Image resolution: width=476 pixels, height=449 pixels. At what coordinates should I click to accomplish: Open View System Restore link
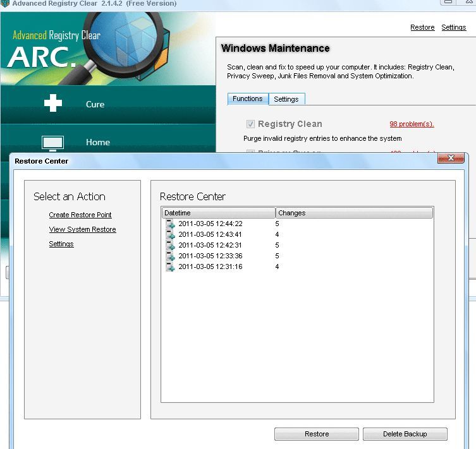coord(83,229)
